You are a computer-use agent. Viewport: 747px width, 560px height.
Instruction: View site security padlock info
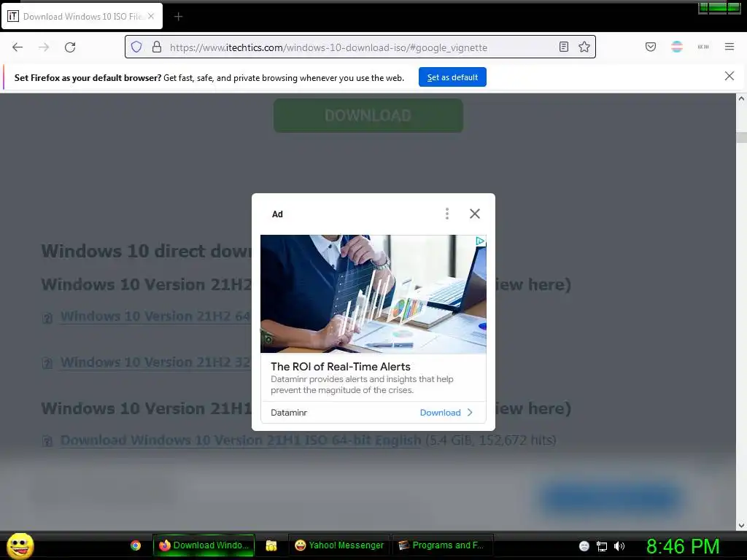tap(157, 47)
